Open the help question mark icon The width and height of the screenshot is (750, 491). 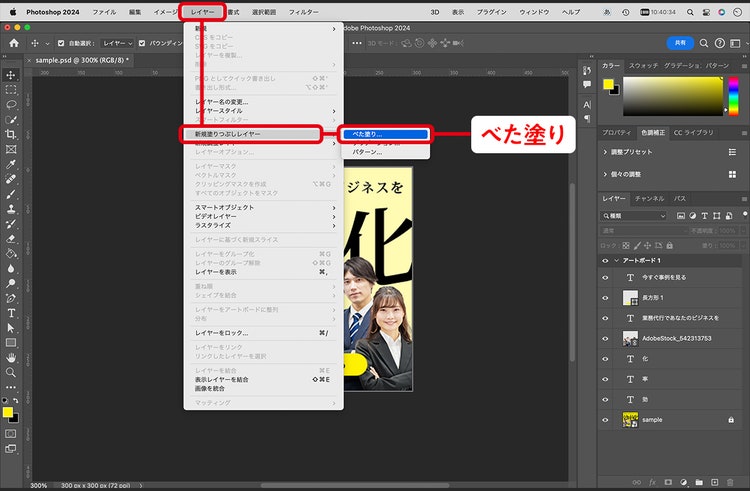point(719,43)
